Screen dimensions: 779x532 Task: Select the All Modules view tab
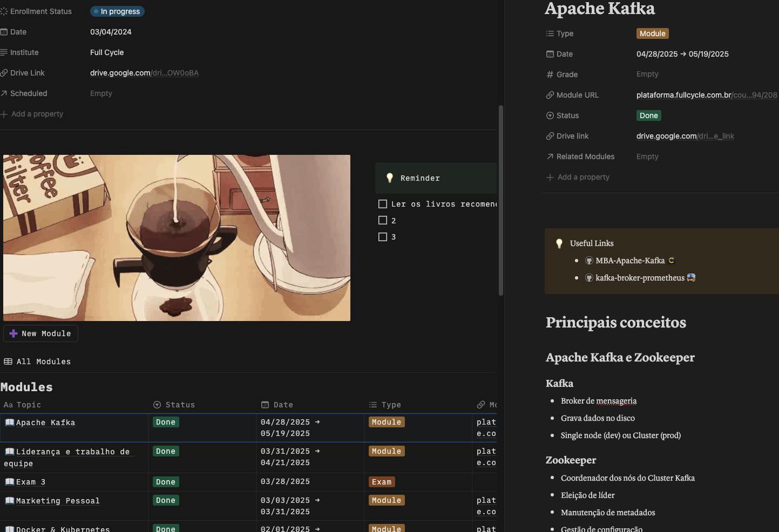point(38,362)
